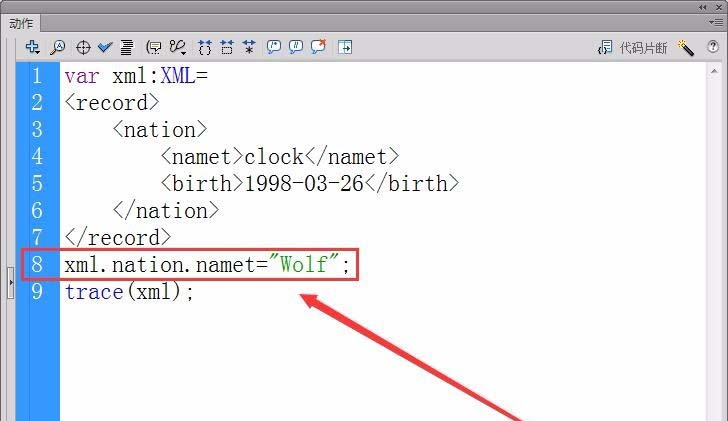Click the opening <record> tag line
The image size is (728, 421).
tap(112, 103)
